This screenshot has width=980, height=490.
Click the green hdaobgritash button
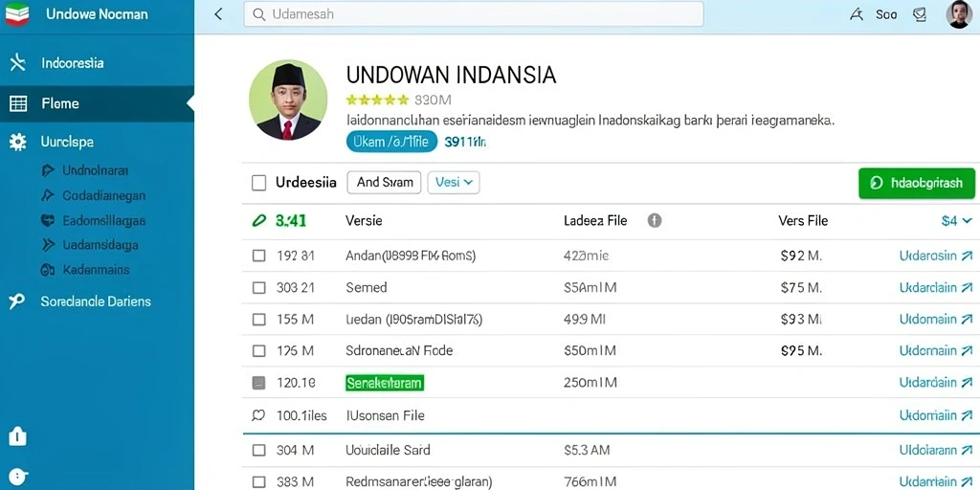tap(917, 183)
